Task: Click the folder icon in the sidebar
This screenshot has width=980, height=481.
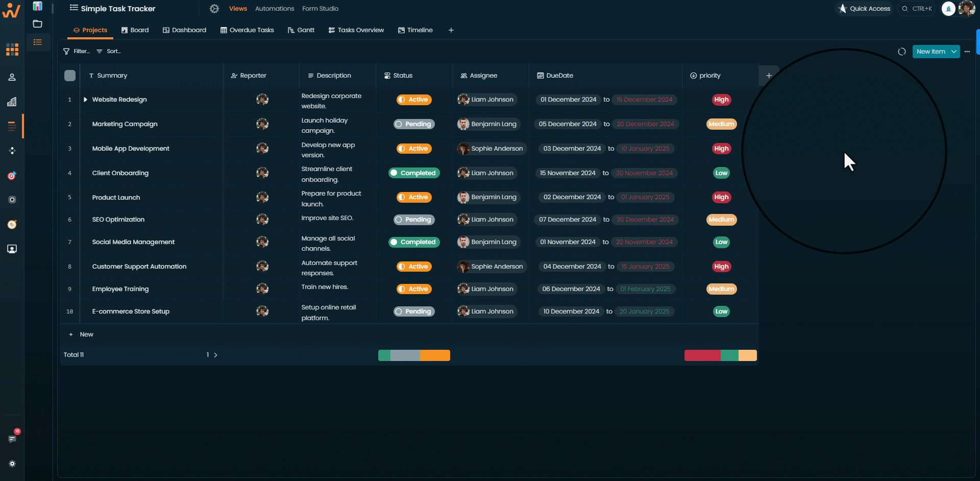Action: tap(37, 24)
